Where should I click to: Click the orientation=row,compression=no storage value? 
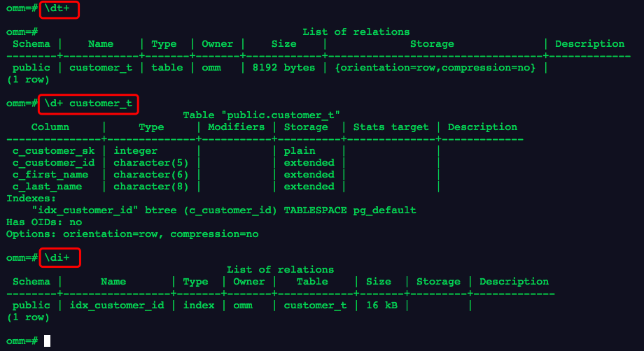point(435,68)
